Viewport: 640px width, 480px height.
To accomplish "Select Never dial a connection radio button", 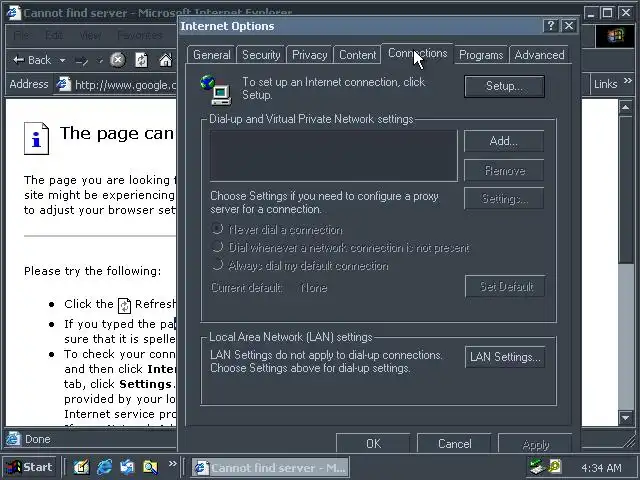I will (217, 229).
